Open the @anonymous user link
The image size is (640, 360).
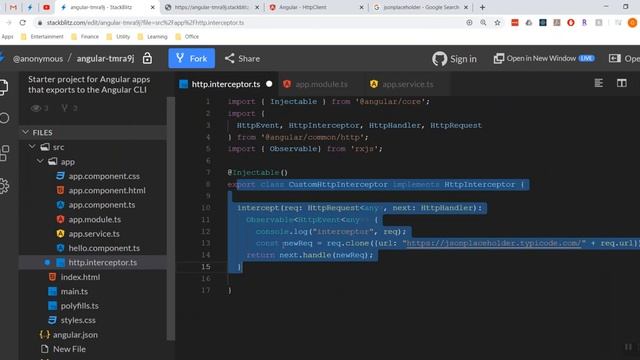click(x=38, y=59)
